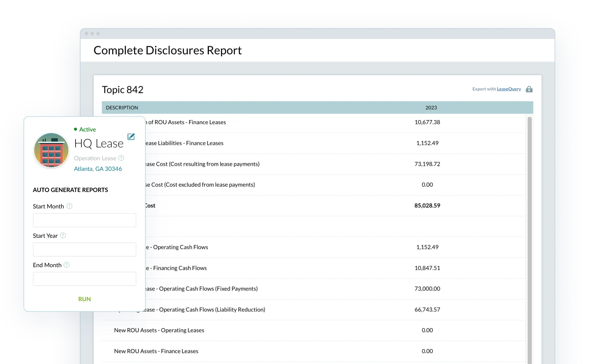Viewport: 611px width, 364px height.
Task: Open the Start Month selection field
Action: click(84, 220)
